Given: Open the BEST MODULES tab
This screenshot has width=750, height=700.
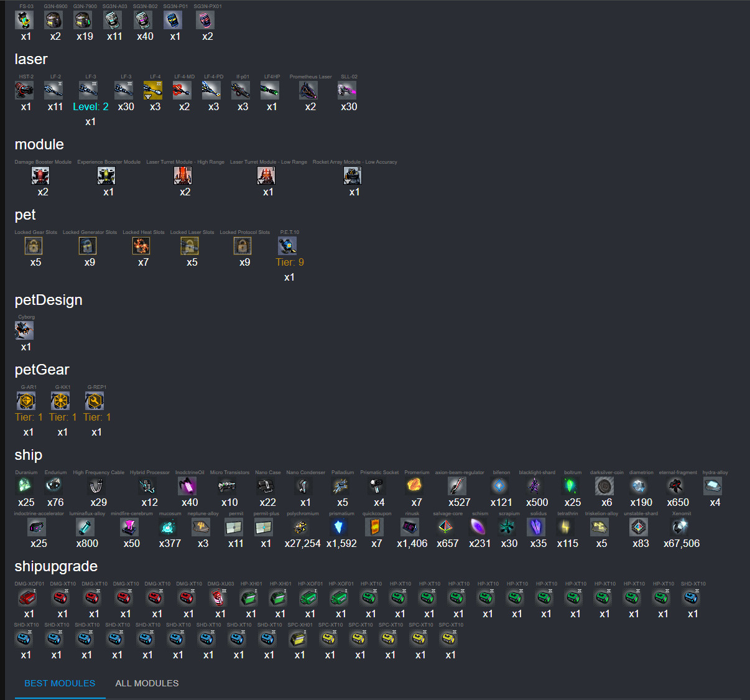Looking at the screenshot, I should point(60,683).
